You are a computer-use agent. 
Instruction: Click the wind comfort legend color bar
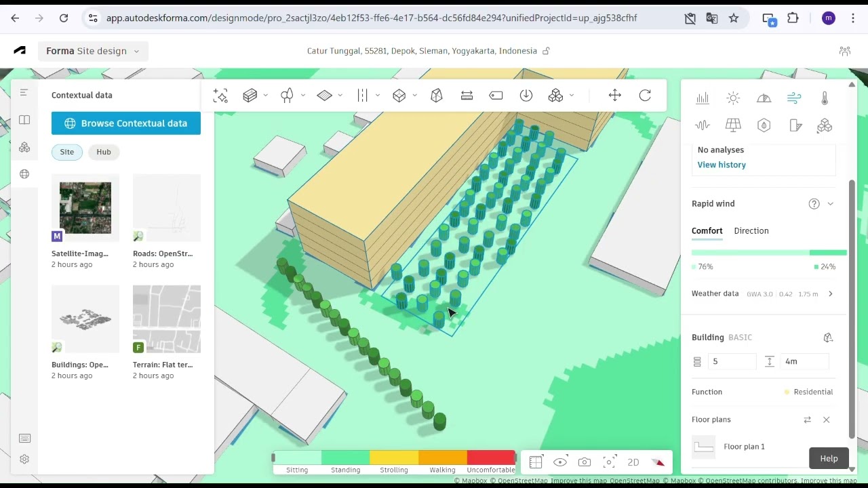394,457
